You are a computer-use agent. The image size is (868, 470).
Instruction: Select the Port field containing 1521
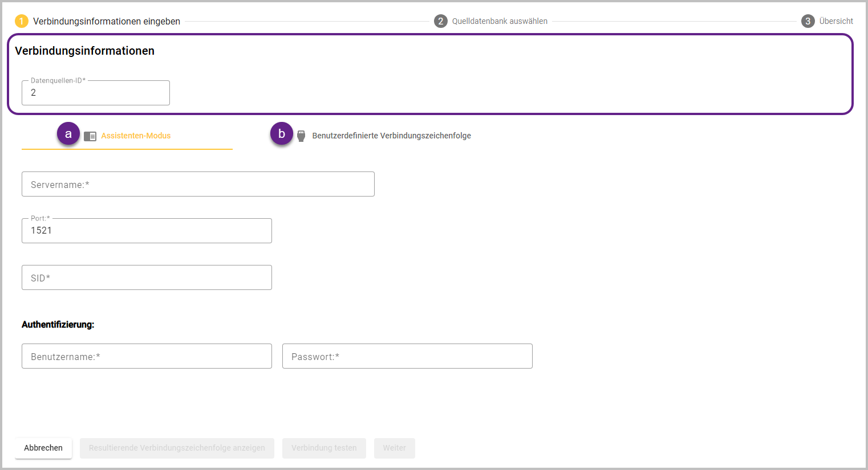point(147,231)
